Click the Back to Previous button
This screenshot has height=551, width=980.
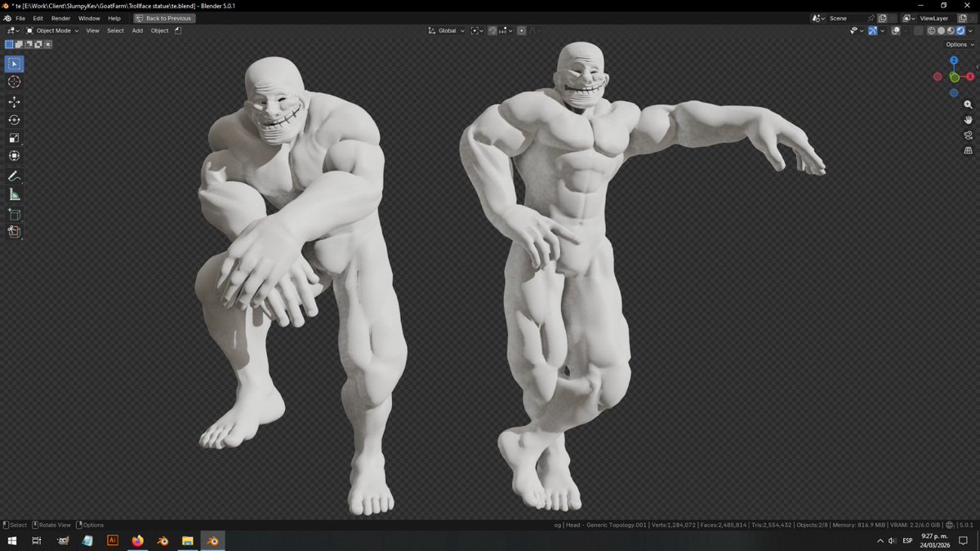pos(163,18)
